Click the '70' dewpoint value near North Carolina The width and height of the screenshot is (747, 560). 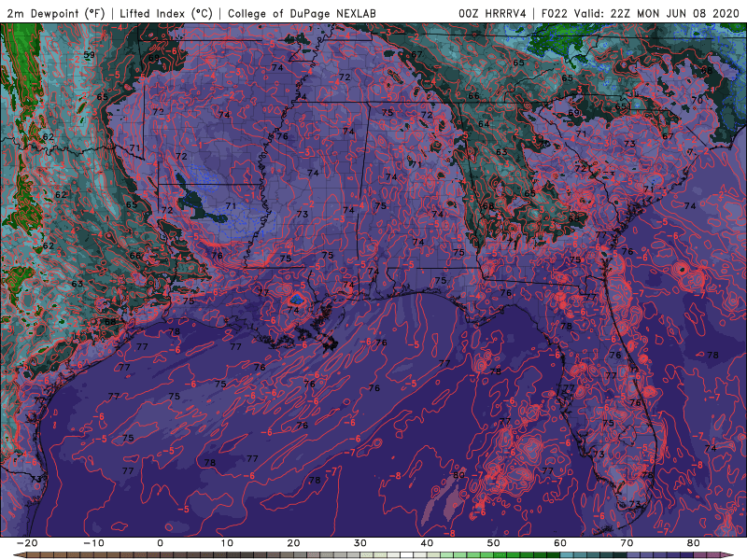pyautogui.click(x=697, y=100)
